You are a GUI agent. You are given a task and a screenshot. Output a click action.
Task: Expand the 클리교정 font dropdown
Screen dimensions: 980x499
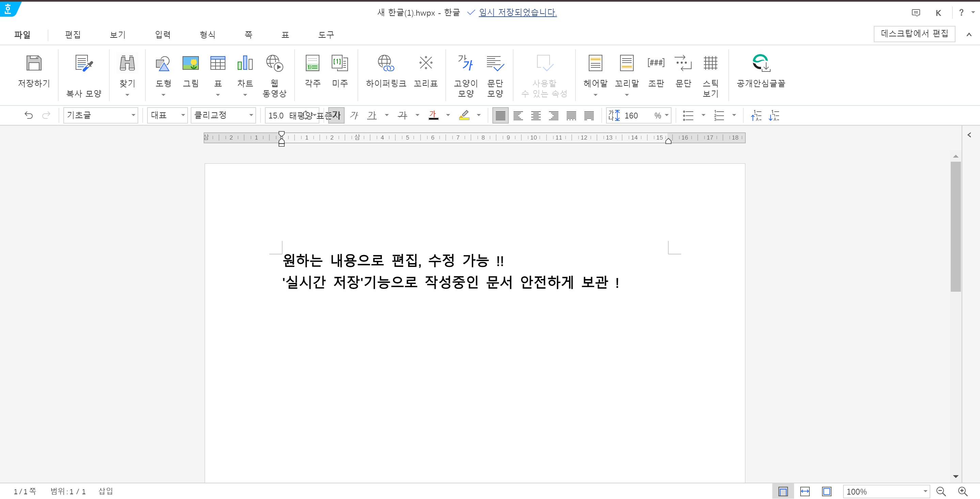point(251,115)
